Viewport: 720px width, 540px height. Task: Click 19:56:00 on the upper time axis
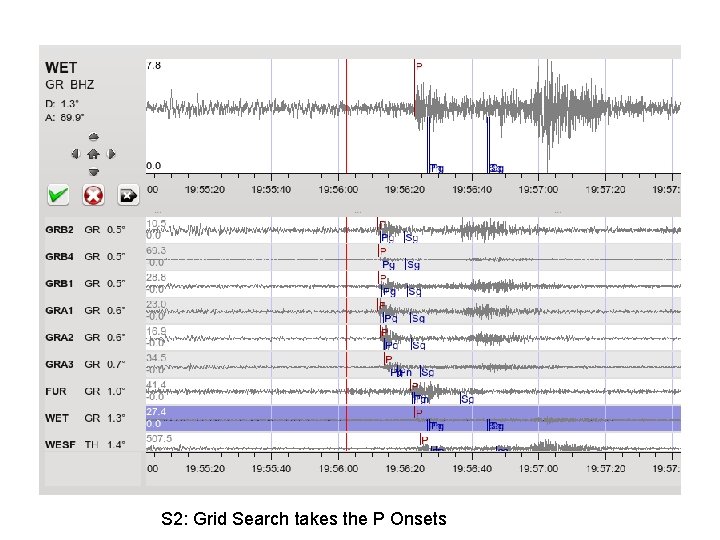338,189
